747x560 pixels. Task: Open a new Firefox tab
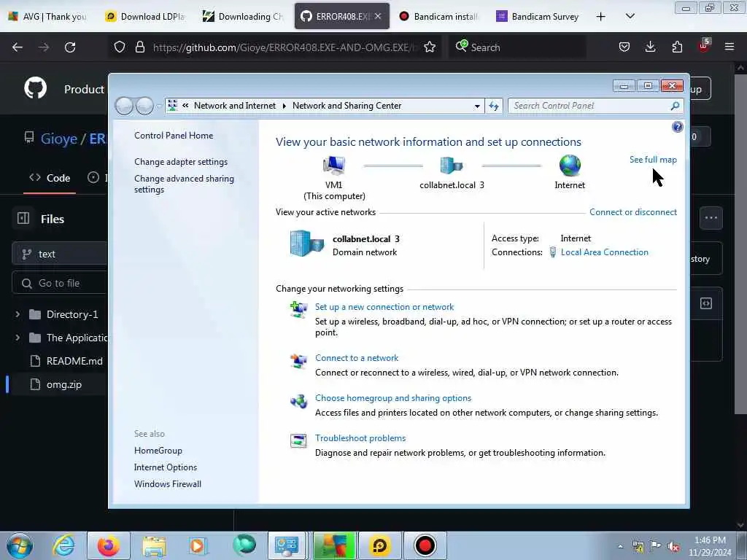pyautogui.click(x=601, y=17)
